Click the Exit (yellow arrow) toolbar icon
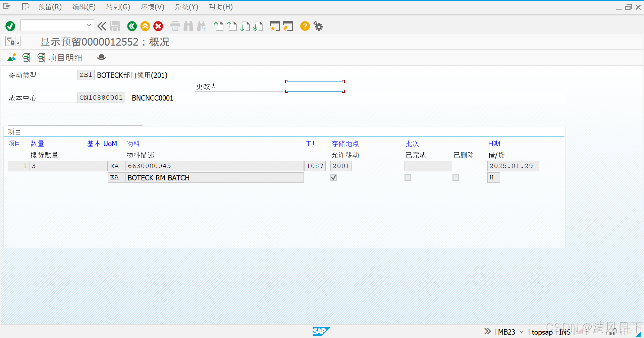The image size is (644, 338). 145,26
